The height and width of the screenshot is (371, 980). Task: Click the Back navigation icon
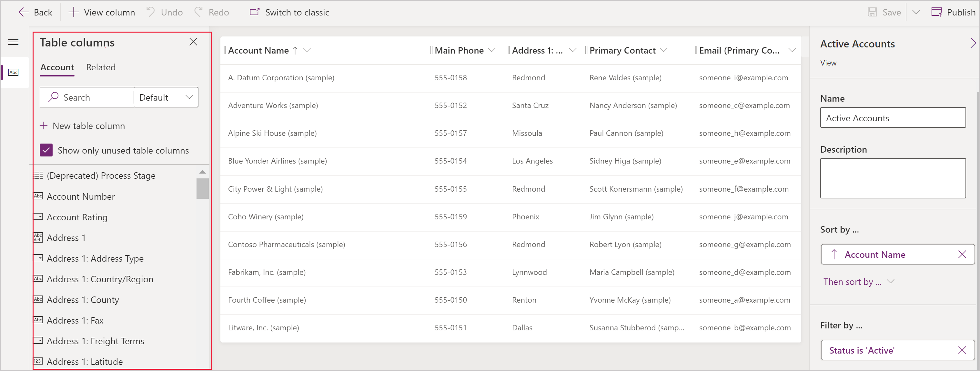point(23,12)
